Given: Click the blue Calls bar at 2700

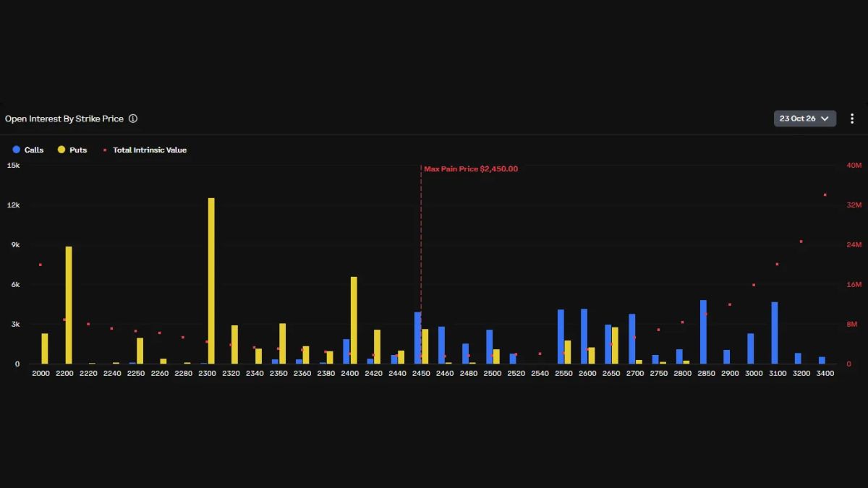Looking at the screenshot, I should tap(632, 339).
